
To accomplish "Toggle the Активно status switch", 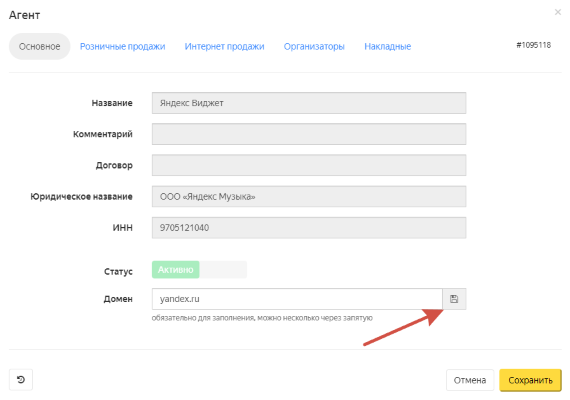I will (x=176, y=269).
